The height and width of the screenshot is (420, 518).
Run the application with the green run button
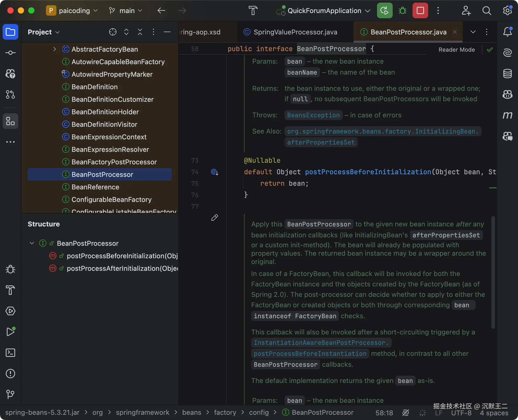tap(384, 10)
